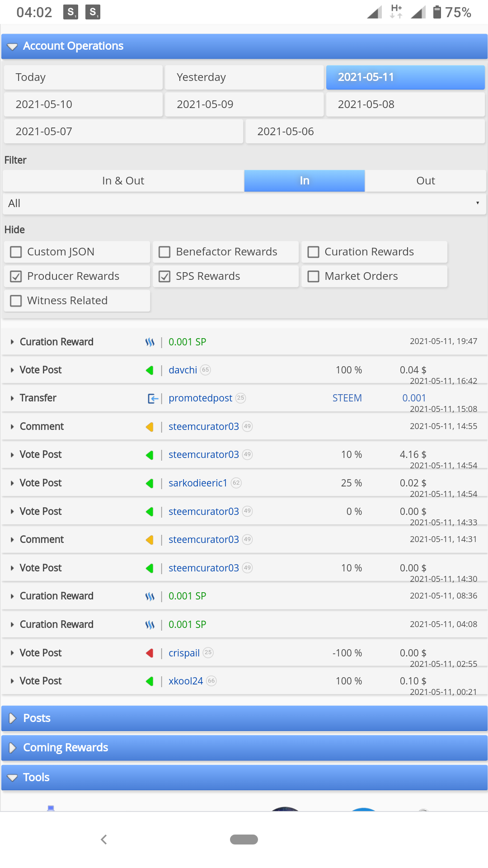Viewport: 488px width, 868px height.
Task: Click the -100 % vote weight
Action: pyautogui.click(x=347, y=653)
